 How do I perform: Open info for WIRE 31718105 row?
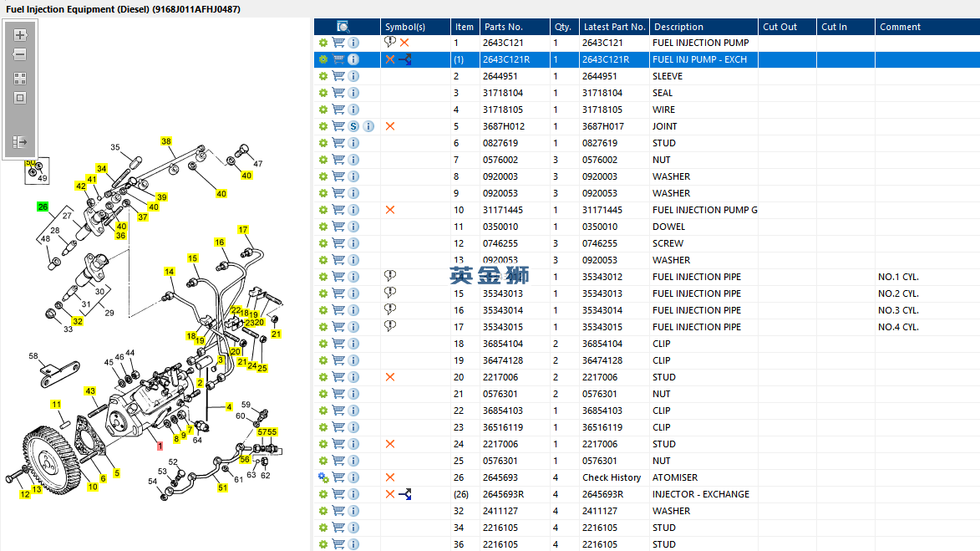[353, 110]
